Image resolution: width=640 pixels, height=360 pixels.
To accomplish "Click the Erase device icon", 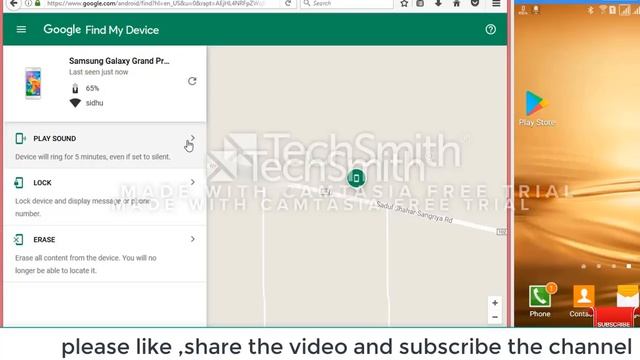I will tap(19, 240).
